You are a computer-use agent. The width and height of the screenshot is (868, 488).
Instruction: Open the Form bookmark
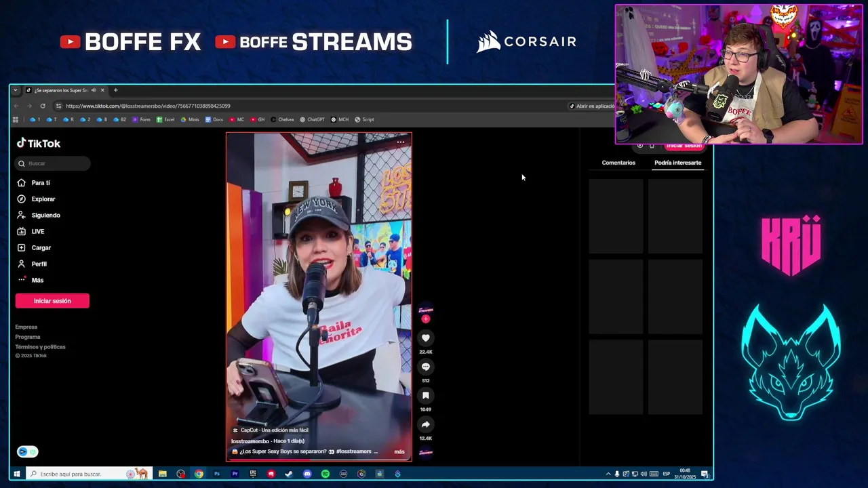pyautogui.click(x=141, y=119)
